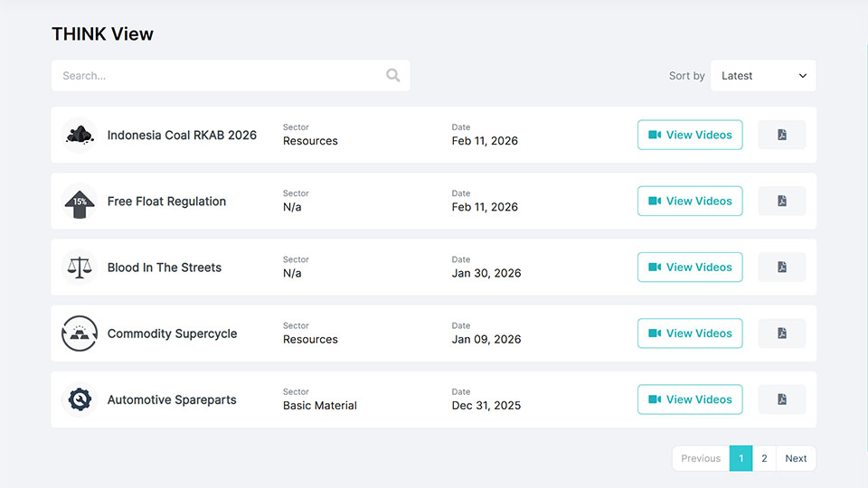Open Automotive Spareparts PDF document
868x488 pixels.
pos(781,399)
